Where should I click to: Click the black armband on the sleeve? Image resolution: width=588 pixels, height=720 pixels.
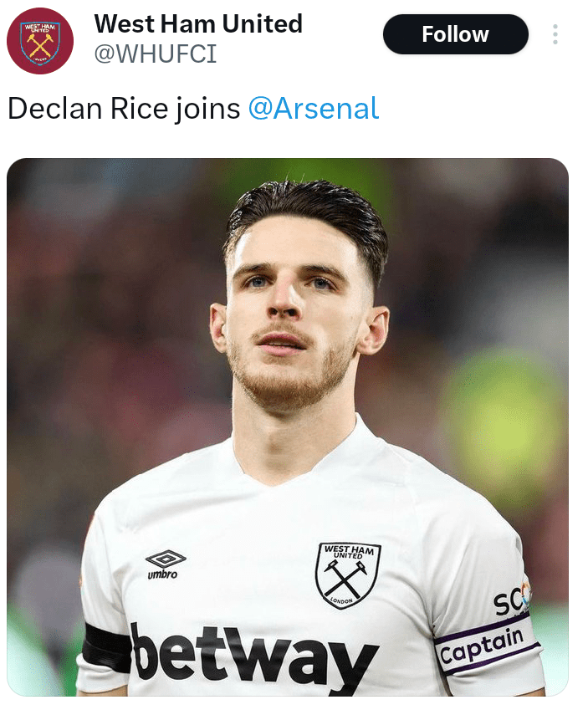point(106,648)
